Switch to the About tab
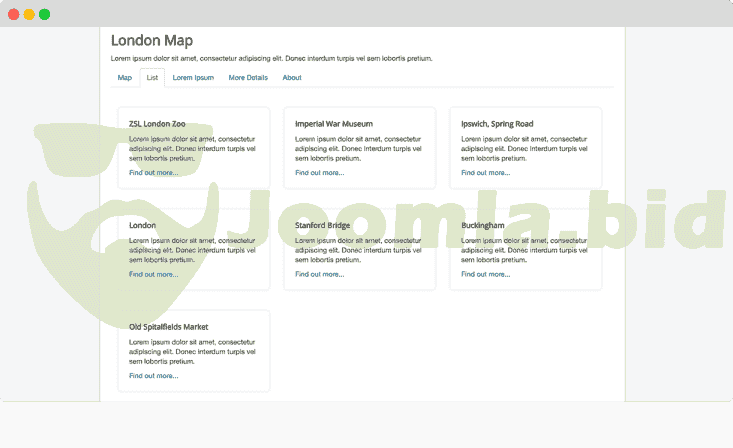Viewport: 733px width, 448px height. click(292, 77)
